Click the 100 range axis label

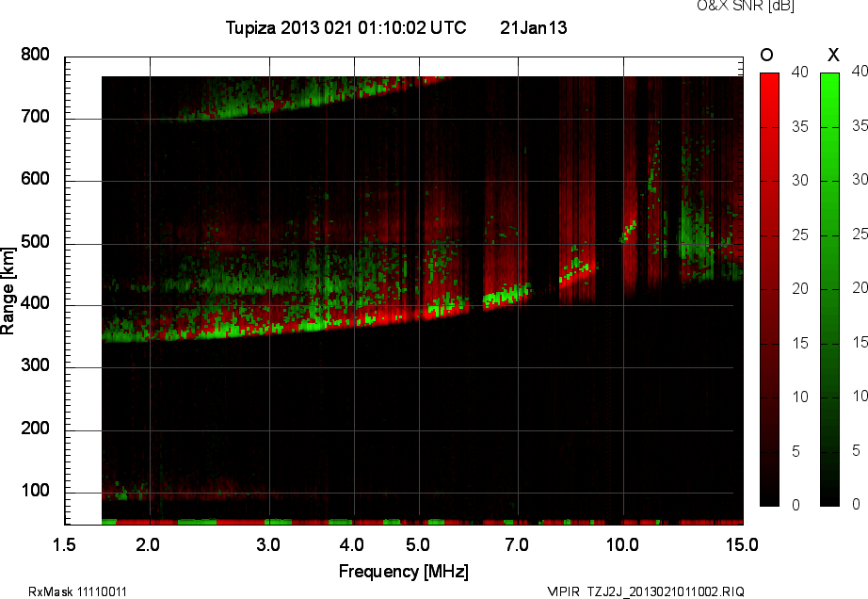[35, 491]
